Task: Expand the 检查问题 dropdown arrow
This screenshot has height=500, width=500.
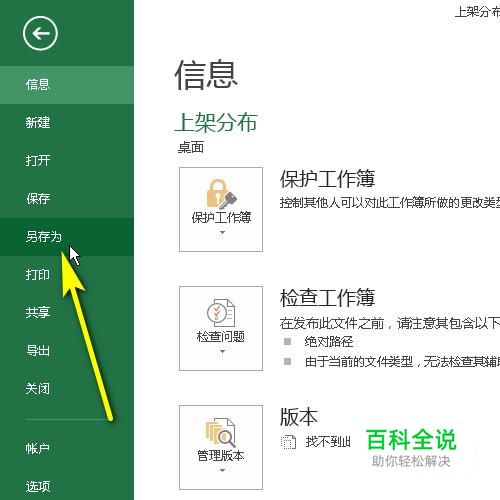Action: click(222, 351)
